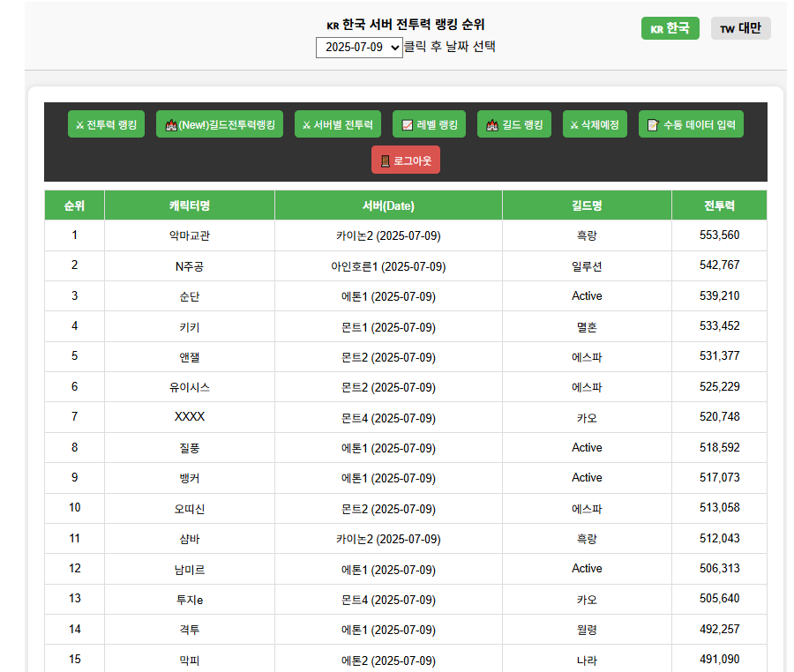Click the 캐릭터명 column header
The height and width of the screenshot is (672, 794).
pos(190,205)
